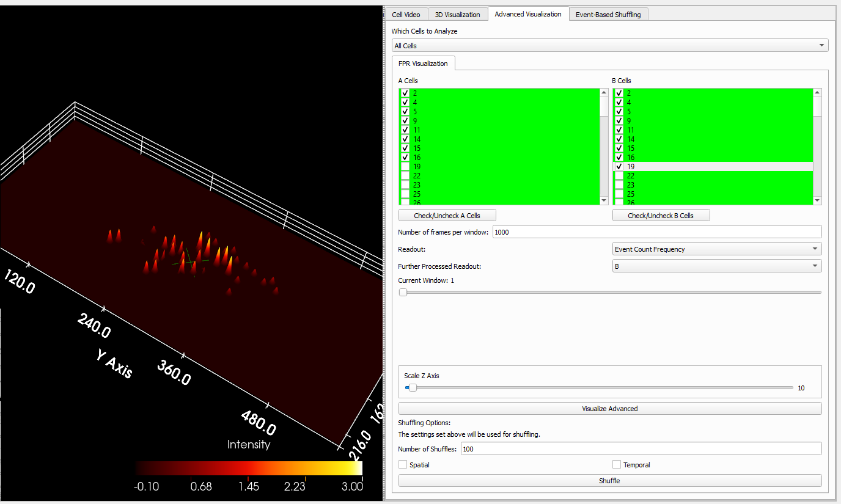
Task: Click the Y Axis label in 3D view
Action: point(114,363)
